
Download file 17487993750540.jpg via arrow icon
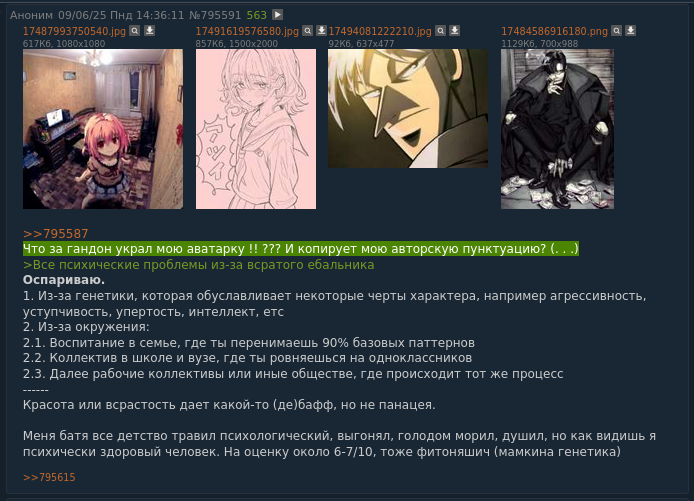150,31
